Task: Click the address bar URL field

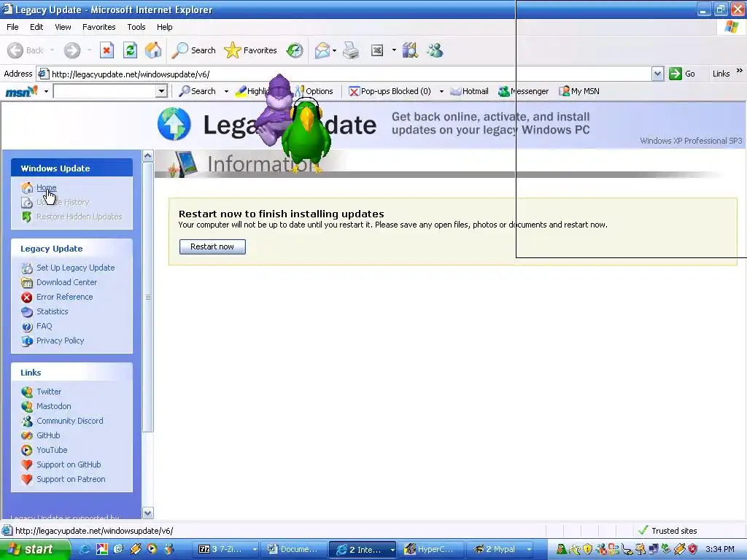Action: click(x=350, y=74)
